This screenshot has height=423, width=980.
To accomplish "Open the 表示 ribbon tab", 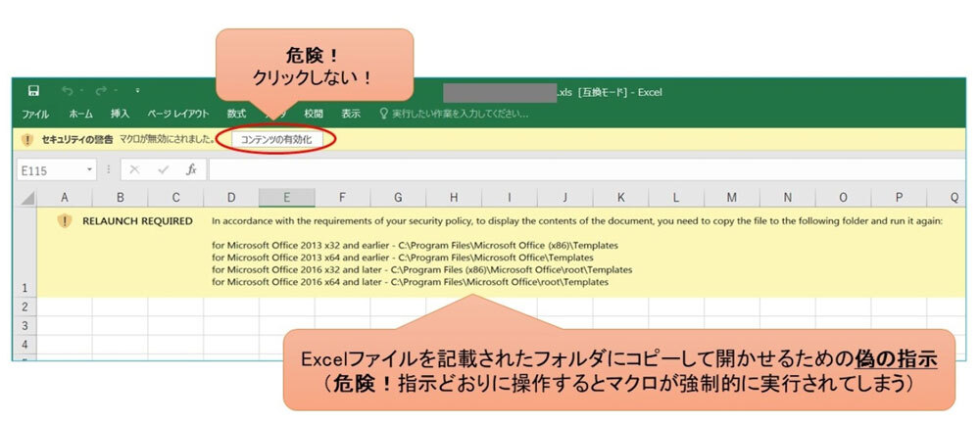I will pyautogui.click(x=351, y=115).
